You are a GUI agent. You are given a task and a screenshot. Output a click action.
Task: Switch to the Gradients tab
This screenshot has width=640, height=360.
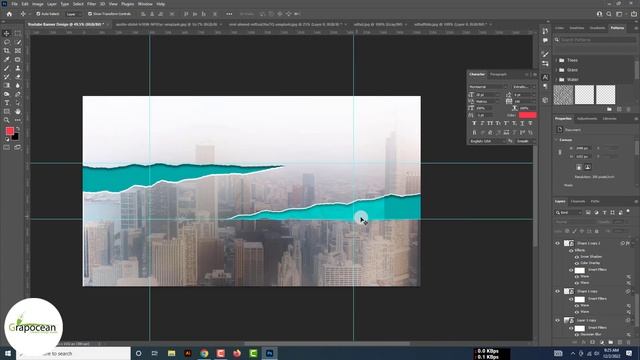point(597,28)
